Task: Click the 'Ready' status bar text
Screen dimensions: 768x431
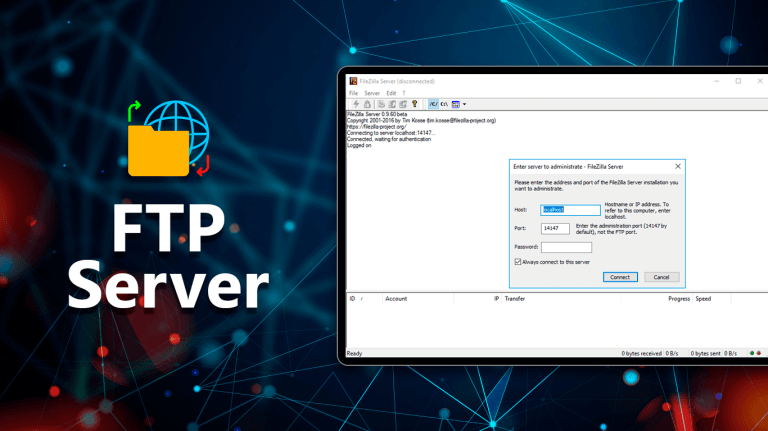Action: 354,354
